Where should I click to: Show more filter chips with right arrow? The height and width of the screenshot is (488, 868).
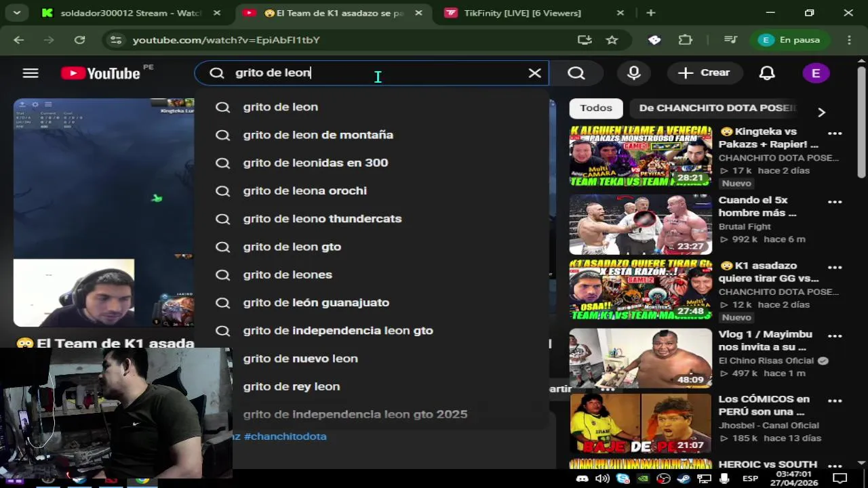click(x=821, y=112)
